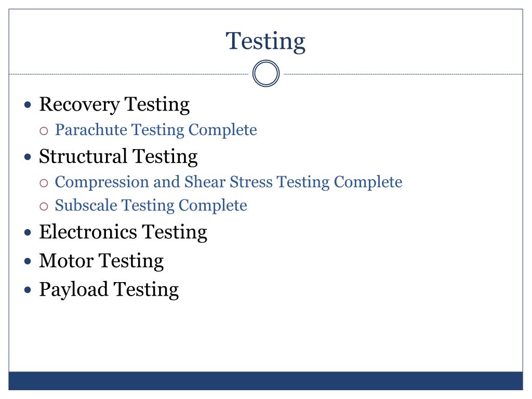Click "Compression and Shear Stress Testing Complete"
Screen dimensions: 532x399
coord(229,182)
